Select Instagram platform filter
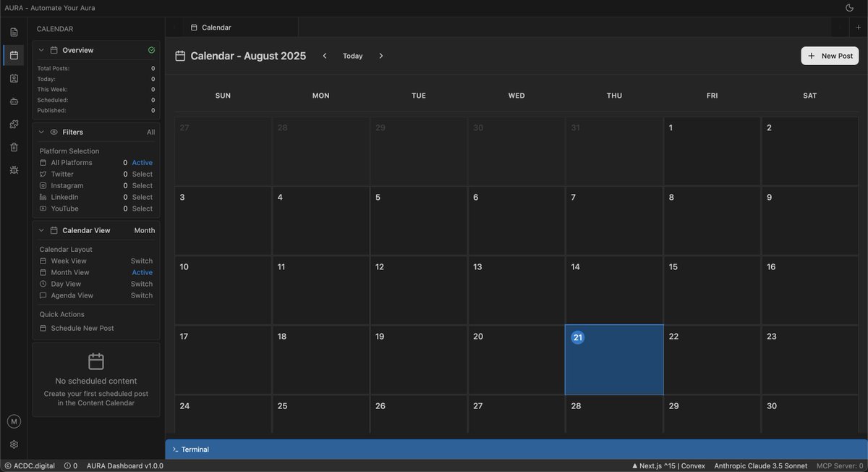868x472 pixels. pos(96,185)
